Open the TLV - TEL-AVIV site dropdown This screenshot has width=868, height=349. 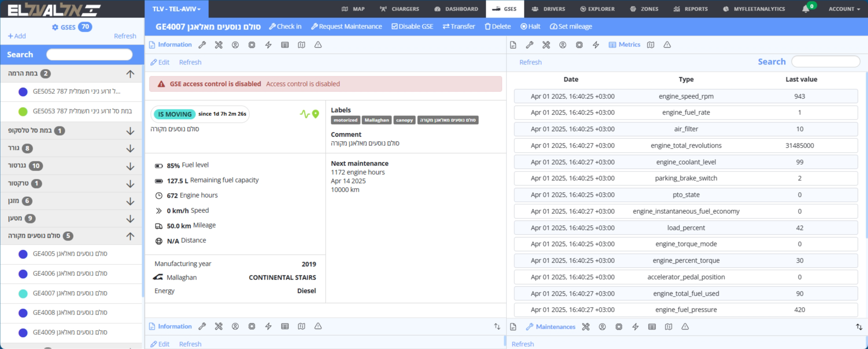tap(177, 9)
